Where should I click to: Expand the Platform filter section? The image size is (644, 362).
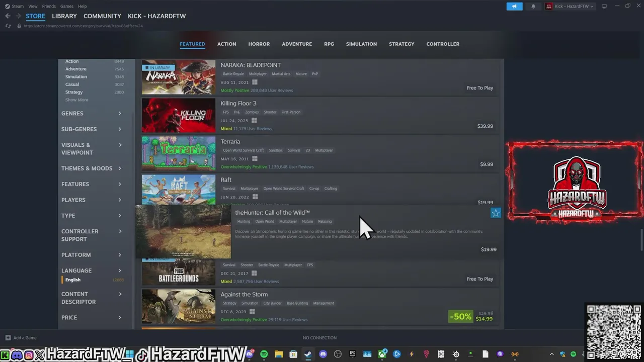[92, 255]
